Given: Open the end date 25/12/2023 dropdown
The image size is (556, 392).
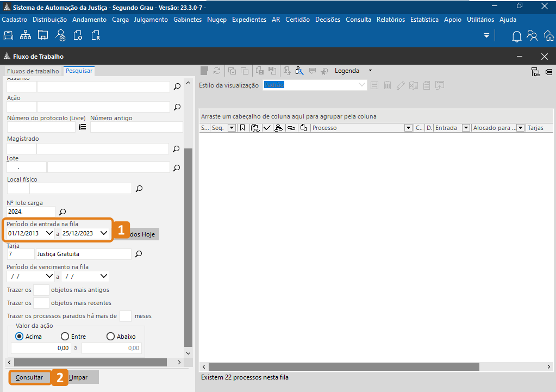Looking at the screenshot, I should (x=104, y=233).
